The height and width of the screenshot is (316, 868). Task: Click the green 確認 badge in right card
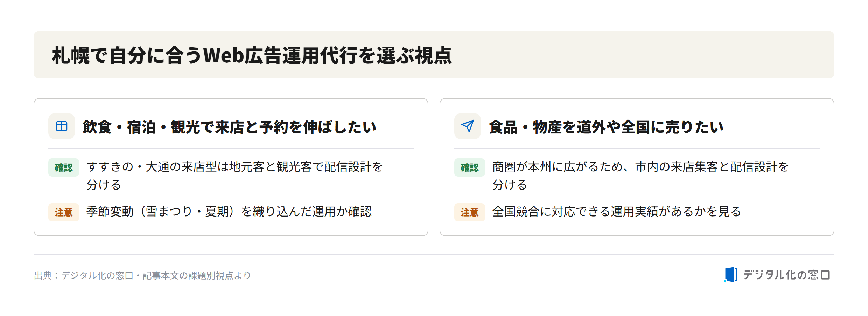point(470,167)
